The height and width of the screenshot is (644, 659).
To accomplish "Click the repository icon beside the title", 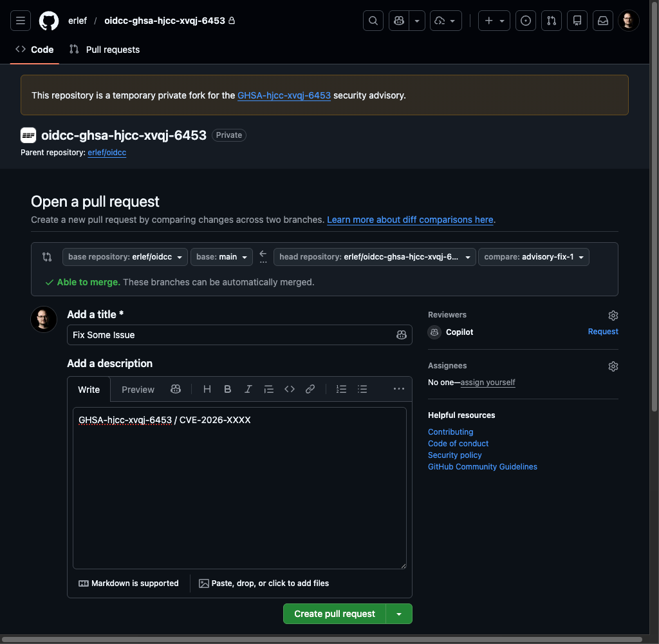I will point(28,135).
